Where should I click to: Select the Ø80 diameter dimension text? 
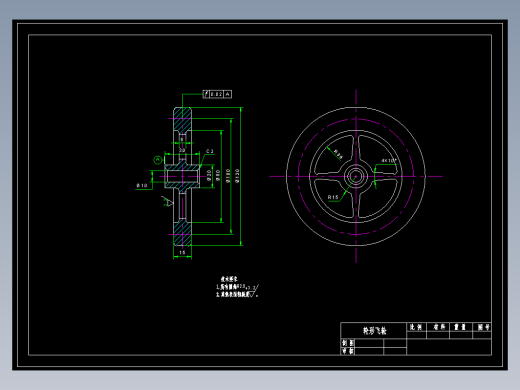218,175
